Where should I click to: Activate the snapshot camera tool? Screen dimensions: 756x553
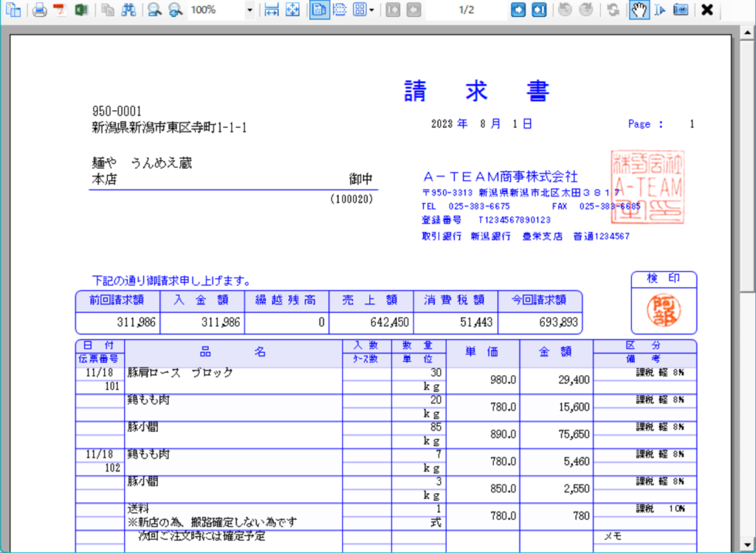click(680, 10)
